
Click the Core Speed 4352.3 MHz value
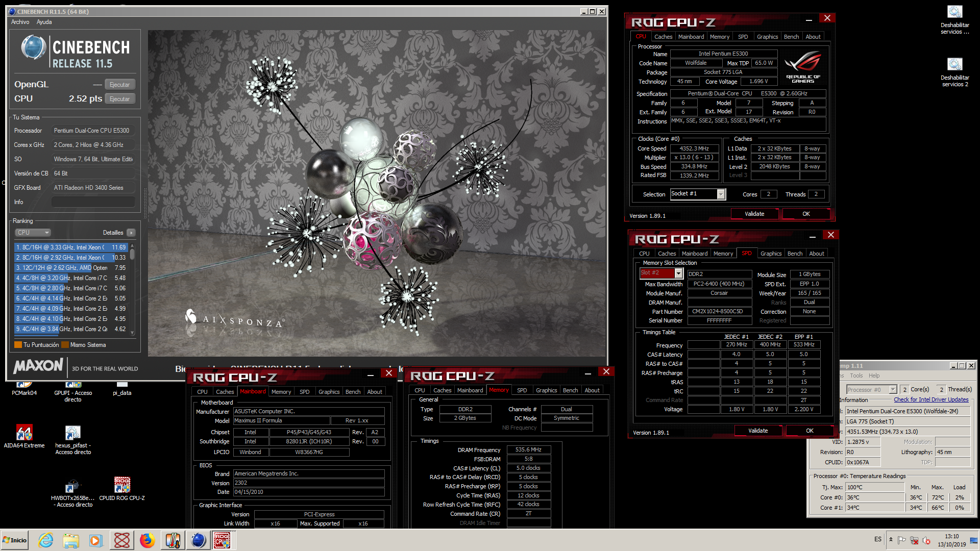tap(694, 148)
